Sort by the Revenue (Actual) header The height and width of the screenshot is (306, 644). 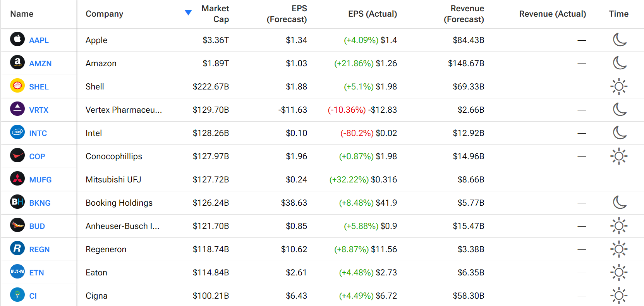pos(553,14)
